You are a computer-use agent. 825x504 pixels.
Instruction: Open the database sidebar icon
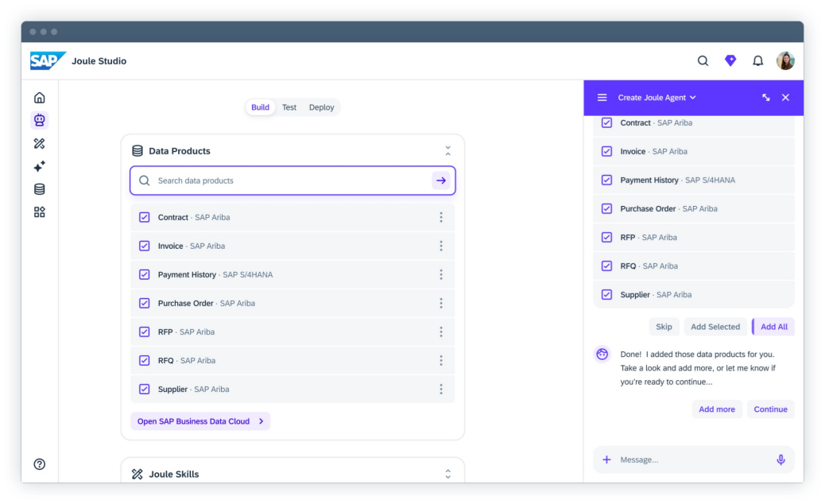(40, 189)
